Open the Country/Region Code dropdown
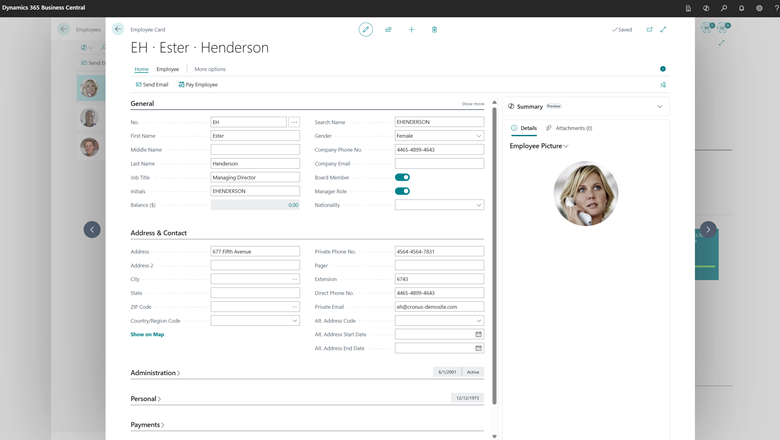 tap(294, 321)
